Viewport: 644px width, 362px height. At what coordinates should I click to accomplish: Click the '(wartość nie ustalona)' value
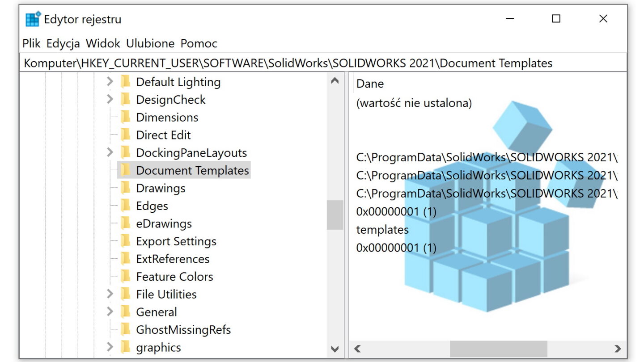tap(414, 103)
